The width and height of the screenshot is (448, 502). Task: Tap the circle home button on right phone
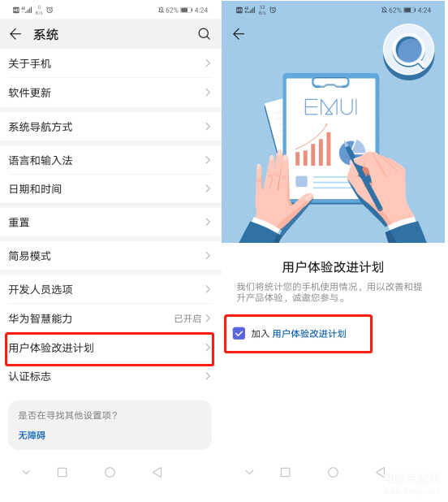click(333, 472)
